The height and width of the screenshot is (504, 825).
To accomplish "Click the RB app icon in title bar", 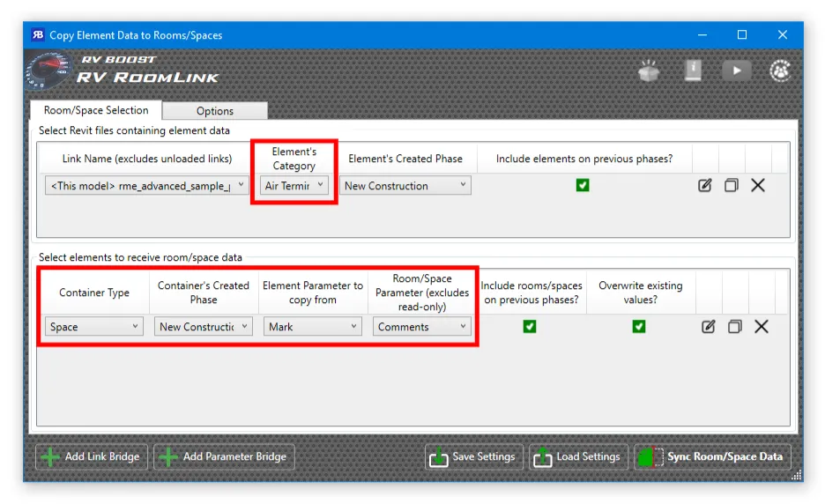I will [x=37, y=35].
